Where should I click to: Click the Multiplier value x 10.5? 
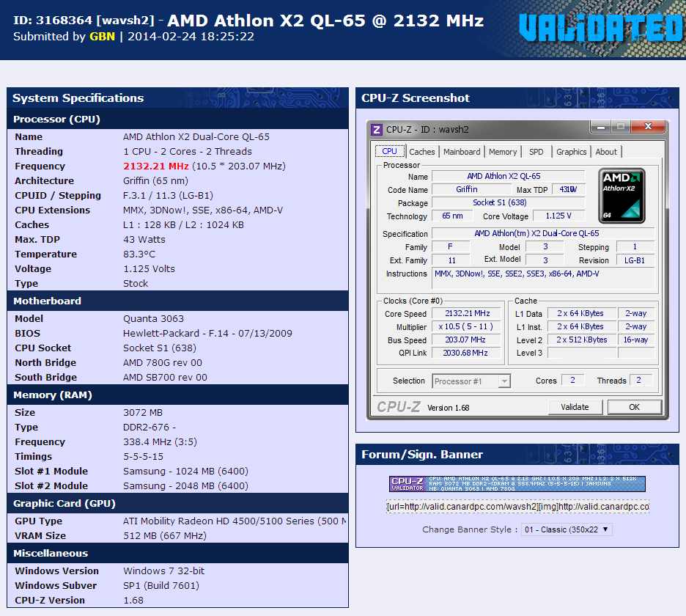468,326
